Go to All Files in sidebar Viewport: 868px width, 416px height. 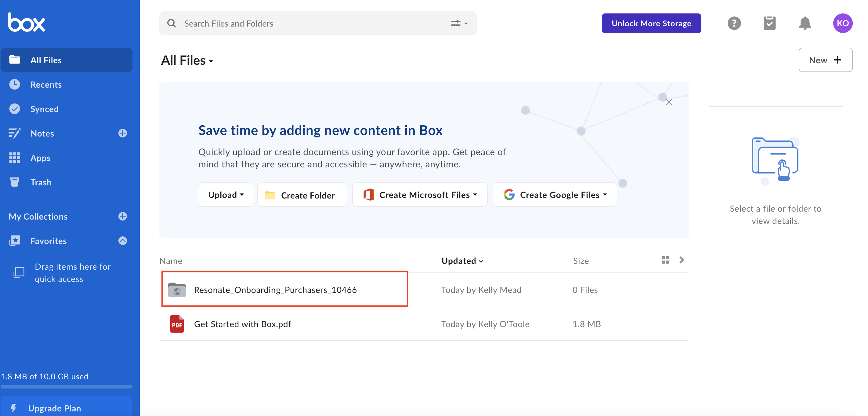click(x=66, y=60)
